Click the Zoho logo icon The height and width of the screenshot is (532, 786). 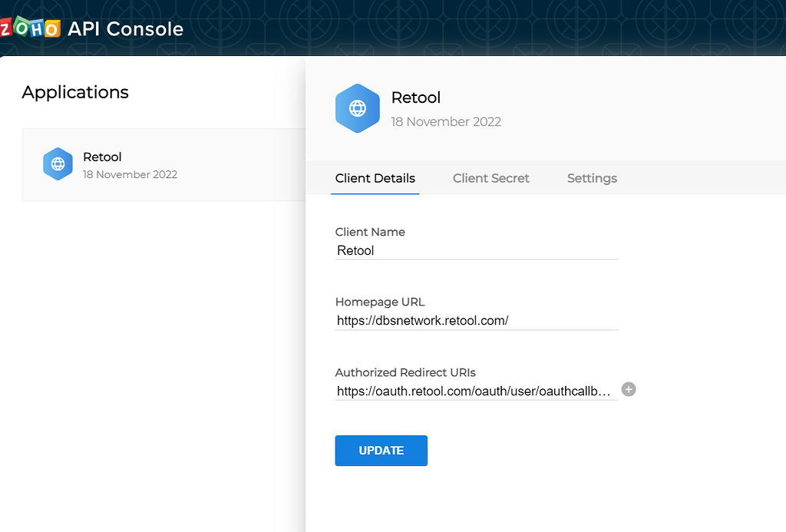point(29,28)
